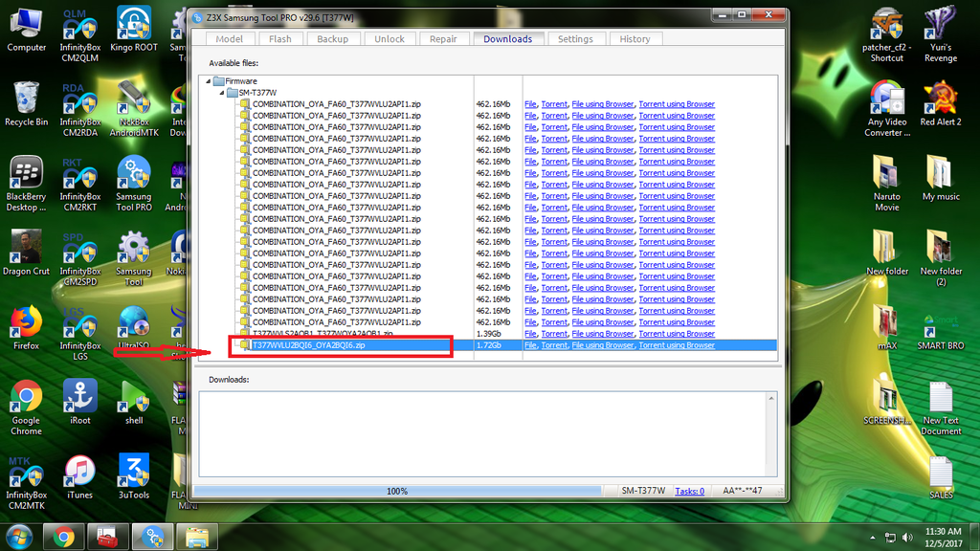Launch iTunes from the desktop
980x551 pixels.
(79, 476)
